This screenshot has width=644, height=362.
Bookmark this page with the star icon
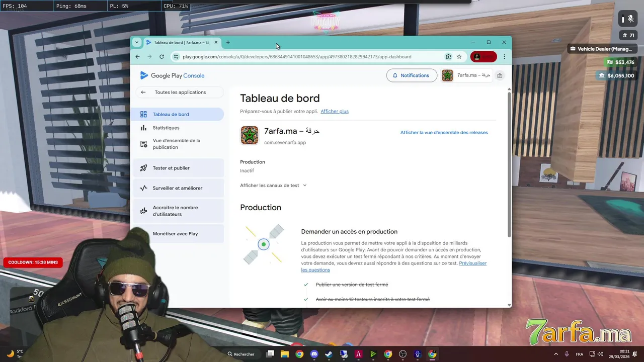click(x=459, y=57)
